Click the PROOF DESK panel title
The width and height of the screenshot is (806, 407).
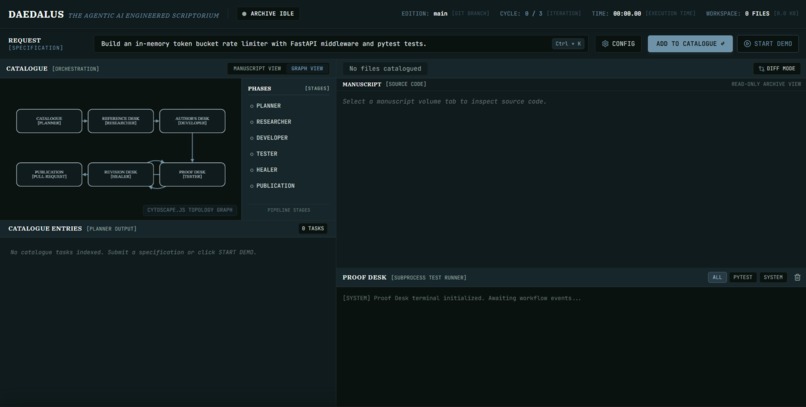(x=364, y=278)
